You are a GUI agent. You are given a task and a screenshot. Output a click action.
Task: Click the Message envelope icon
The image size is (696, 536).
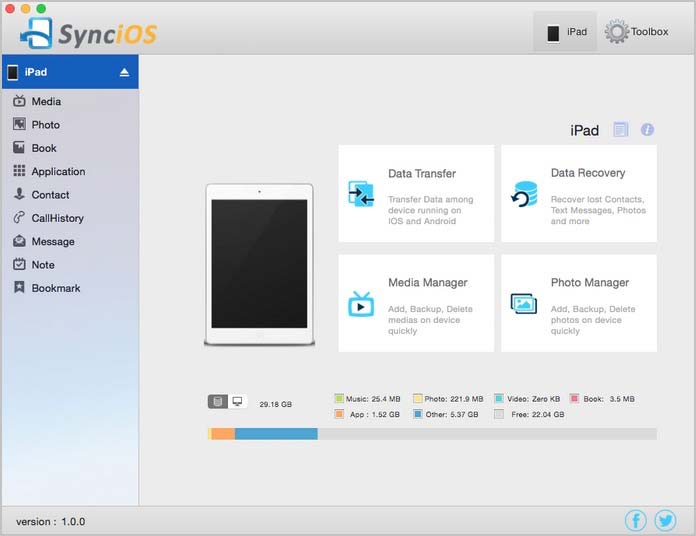[x=19, y=241]
